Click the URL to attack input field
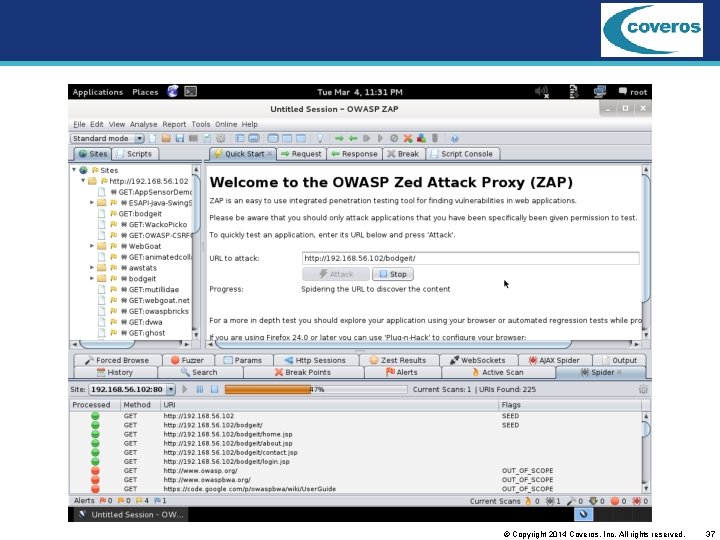This screenshot has width=720, height=540. pos(470,258)
